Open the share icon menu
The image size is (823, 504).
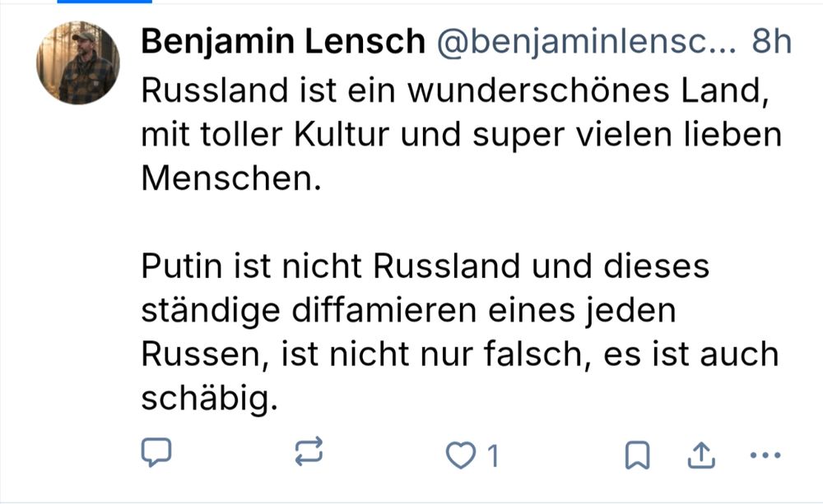click(700, 454)
